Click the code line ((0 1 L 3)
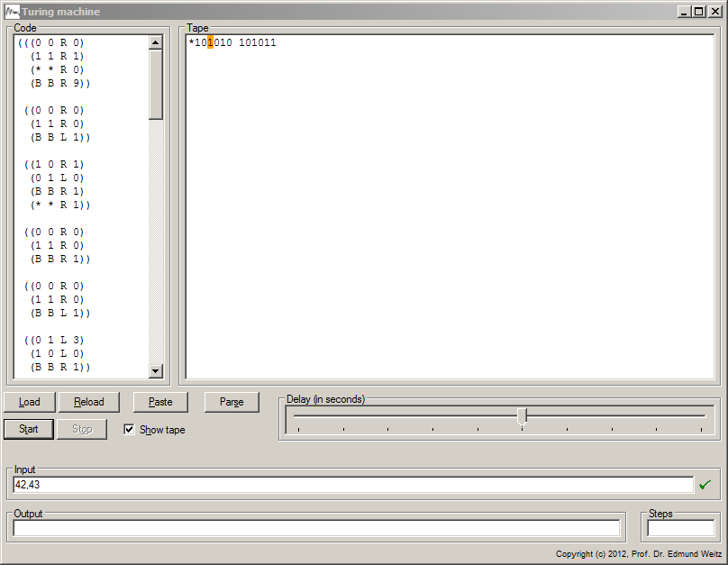 54,340
